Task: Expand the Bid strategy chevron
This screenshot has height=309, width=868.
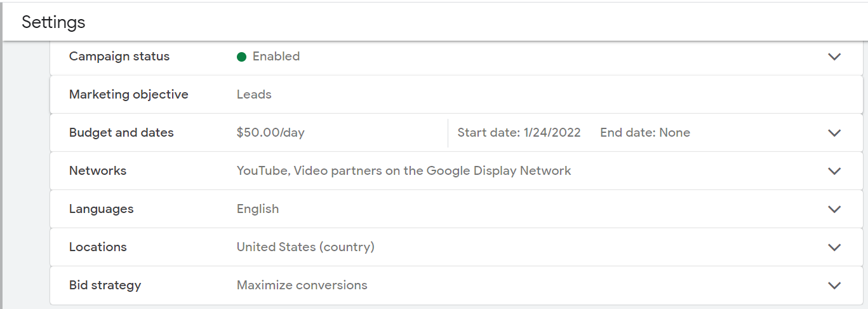Action: click(834, 285)
